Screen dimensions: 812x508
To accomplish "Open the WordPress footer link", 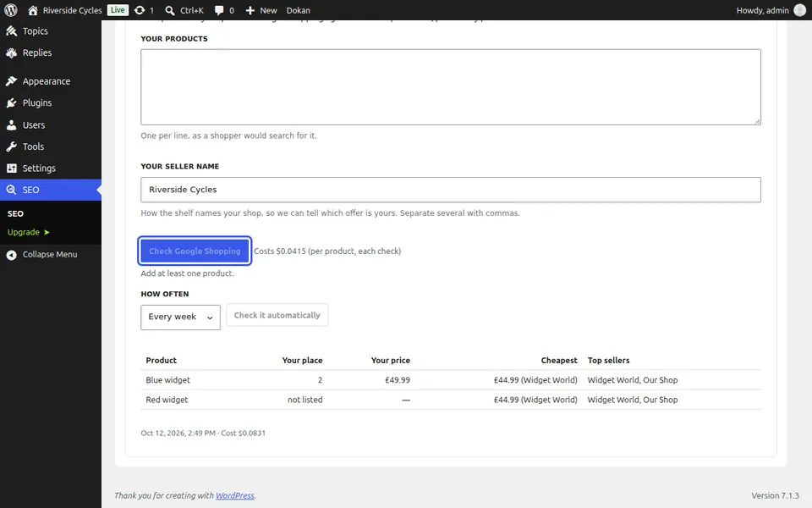I will click(x=234, y=495).
